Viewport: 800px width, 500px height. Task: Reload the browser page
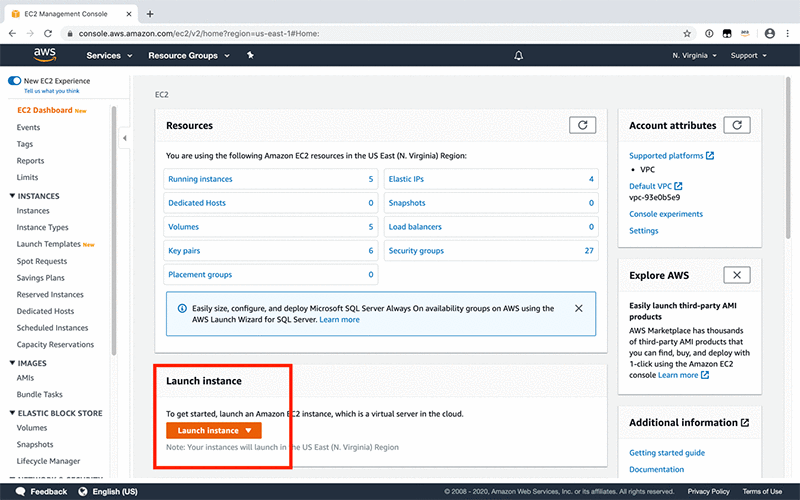[x=48, y=34]
